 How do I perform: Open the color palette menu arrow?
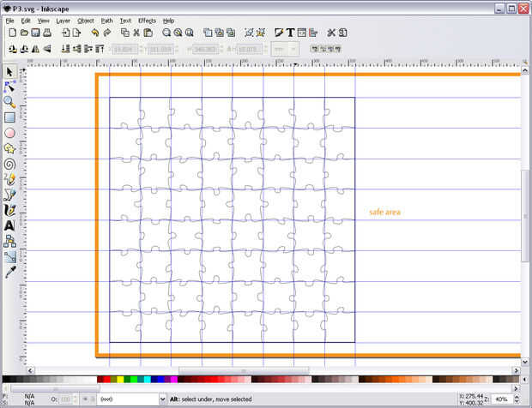point(525,379)
